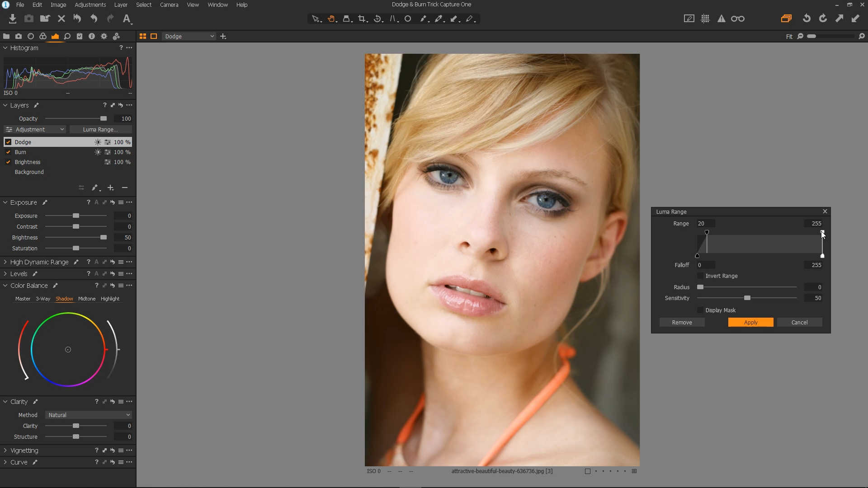
Task: Add new layer with plus icon
Action: coord(110,188)
